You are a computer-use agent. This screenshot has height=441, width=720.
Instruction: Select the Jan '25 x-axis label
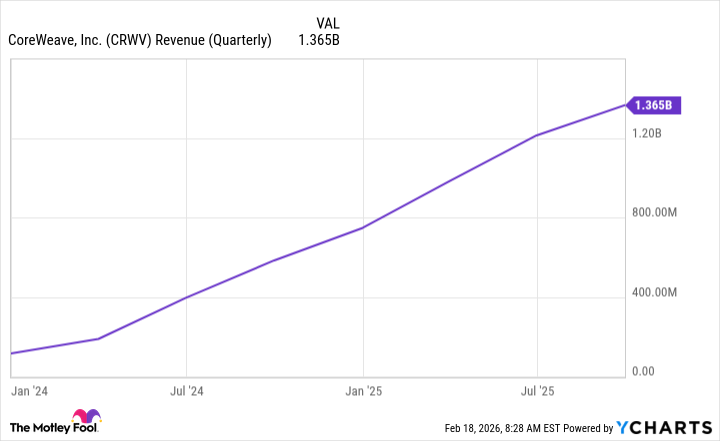pos(363,389)
